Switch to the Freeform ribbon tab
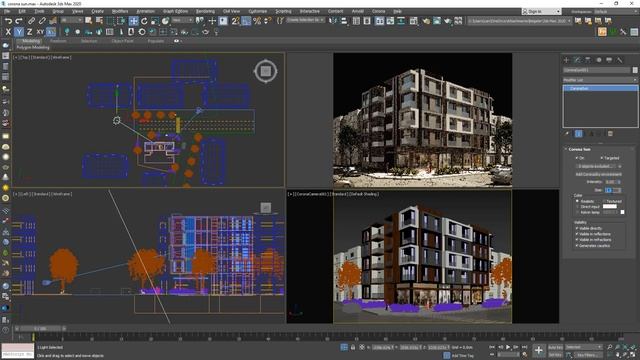Image resolution: width=640 pixels, height=360 pixels. pos(58,41)
